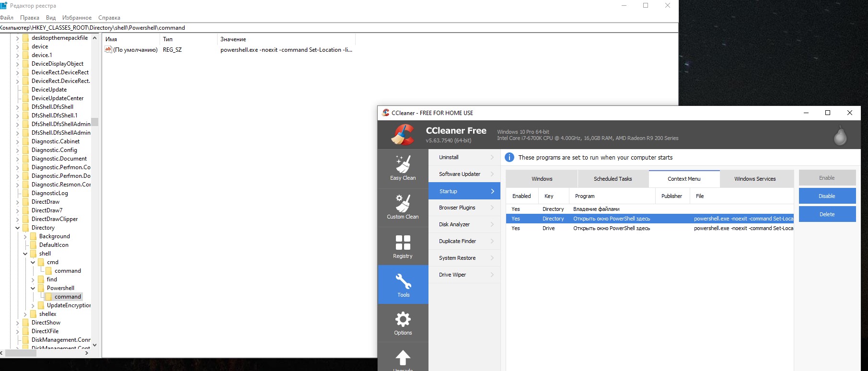Click the DefaultIcon folder icon in the tree
This screenshot has width=868, height=371.
click(x=34, y=245)
